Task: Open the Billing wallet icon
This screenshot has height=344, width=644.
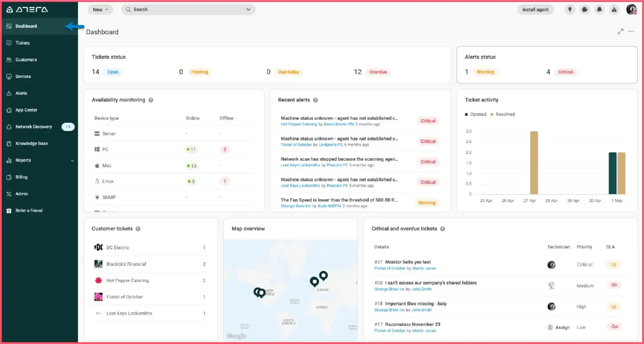Action: [x=9, y=177]
